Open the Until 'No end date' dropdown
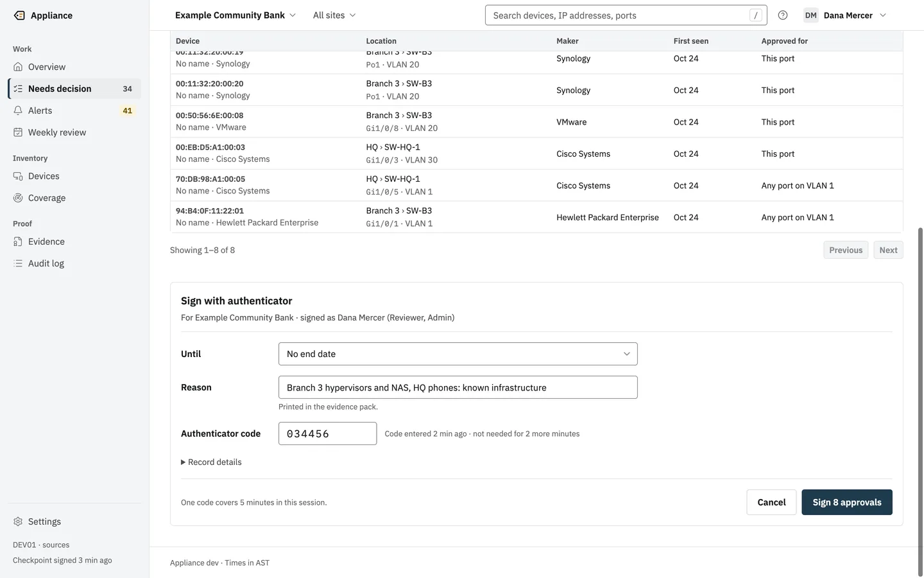The width and height of the screenshot is (924, 578). click(x=458, y=354)
